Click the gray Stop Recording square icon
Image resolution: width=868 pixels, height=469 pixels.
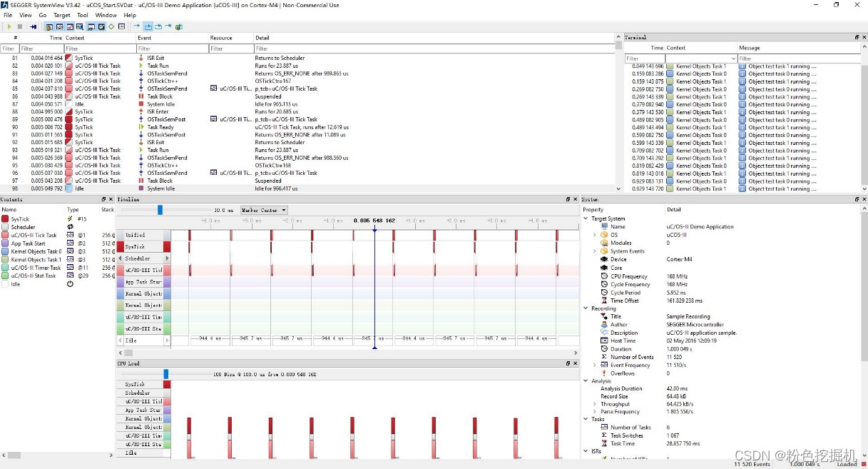[20, 26]
